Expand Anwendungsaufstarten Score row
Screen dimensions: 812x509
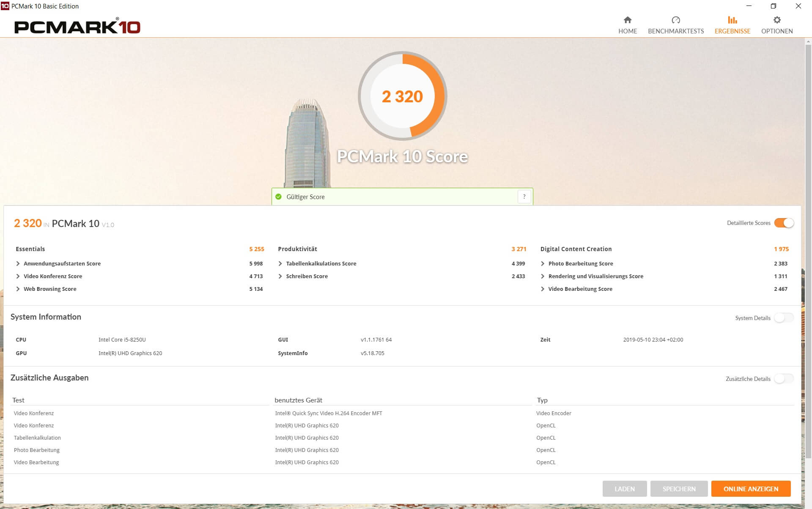tap(18, 263)
